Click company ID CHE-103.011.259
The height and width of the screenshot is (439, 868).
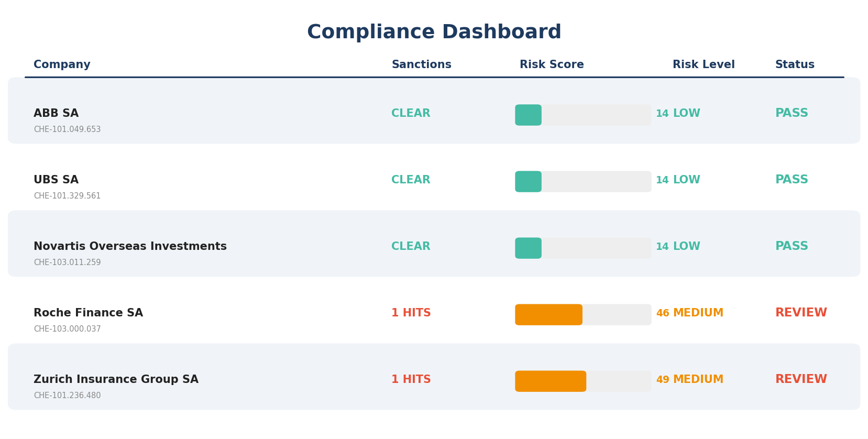click(67, 262)
